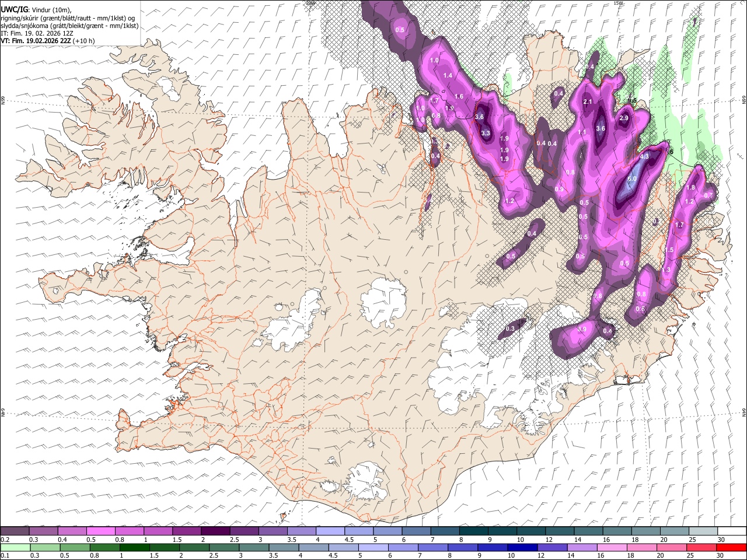The width and height of the screenshot is (747, 560).
Task: Select the bright pink swatch after 0.5, upper row
Action: coord(100,531)
